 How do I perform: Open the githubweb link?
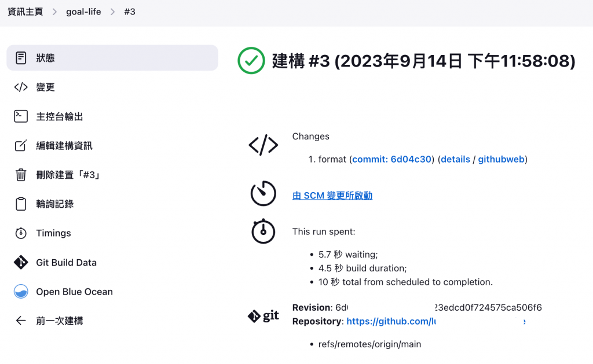click(501, 159)
